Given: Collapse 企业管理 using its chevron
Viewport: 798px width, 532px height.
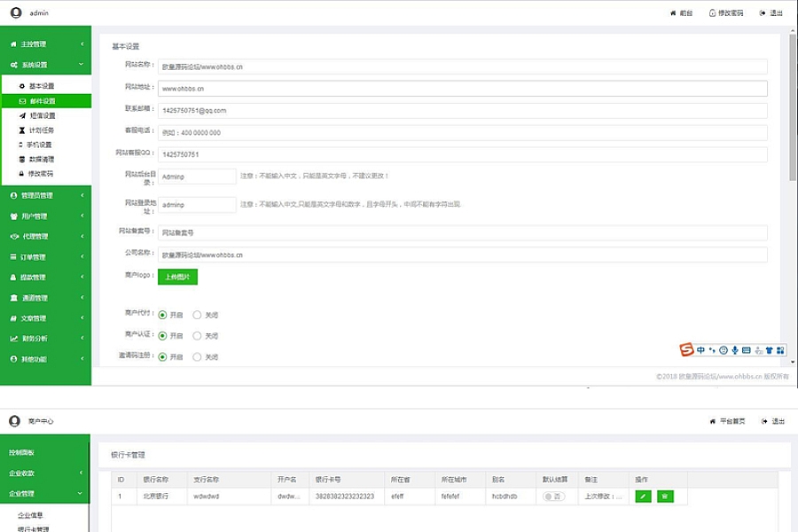Looking at the screenshot, I should click(80, 493).
